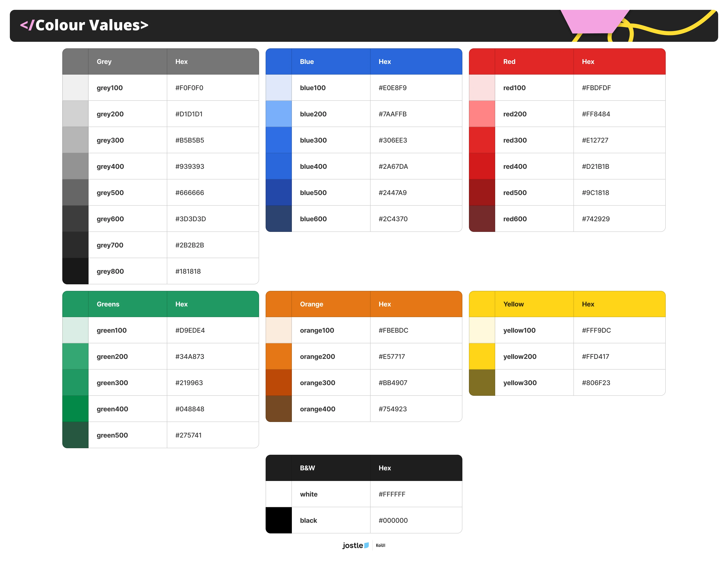Select hex value #FFFFFF

pos(392,494)
